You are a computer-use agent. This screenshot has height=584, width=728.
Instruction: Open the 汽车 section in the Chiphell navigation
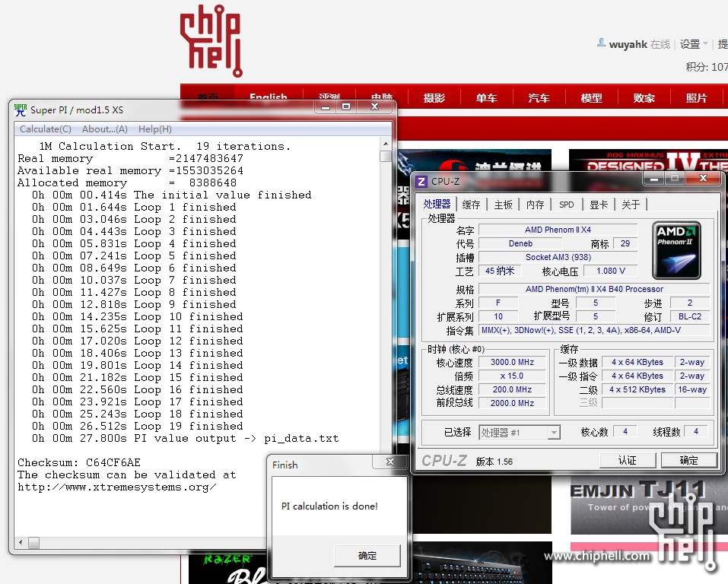539,98
